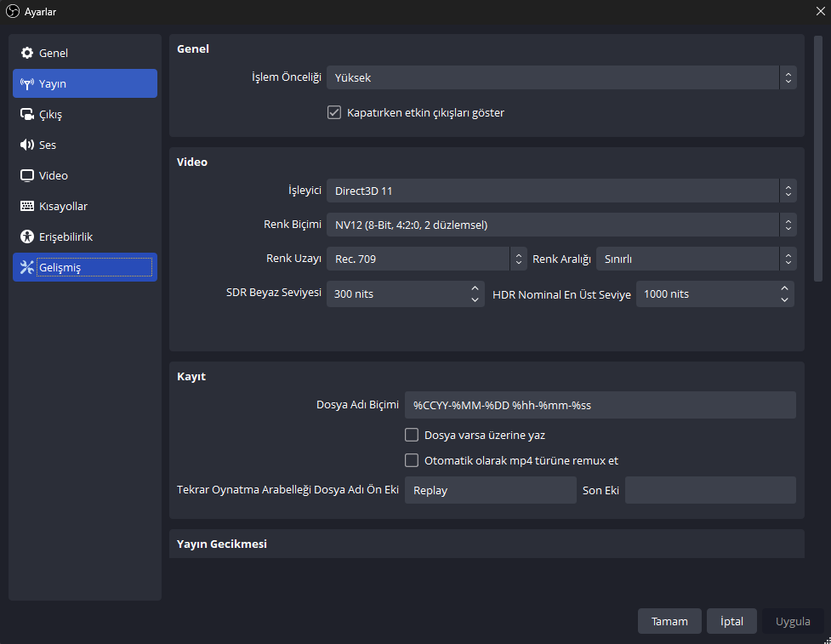Click the Genel gear icon in sidebar
This screenshot has width=831, height=644.
point(27,54)
